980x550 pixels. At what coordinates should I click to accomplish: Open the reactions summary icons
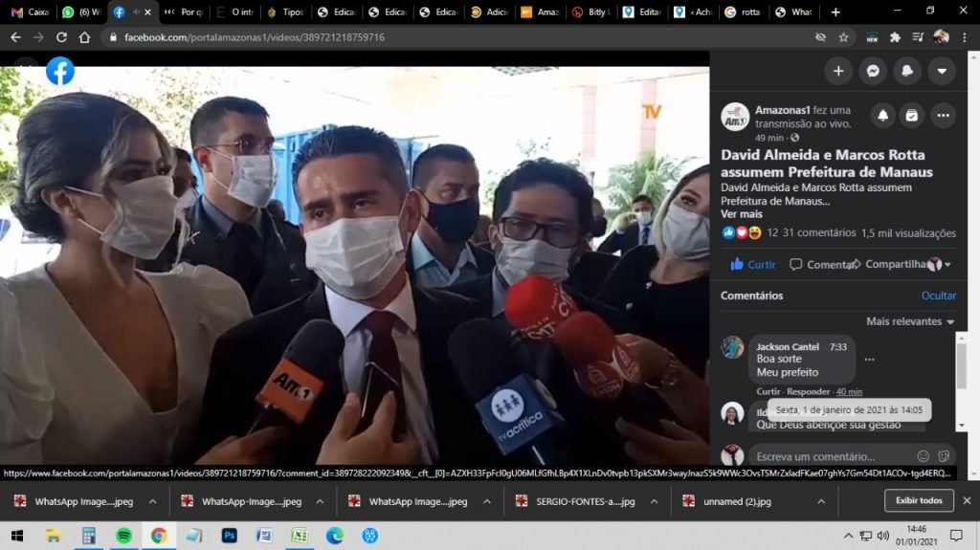[742, 233]
